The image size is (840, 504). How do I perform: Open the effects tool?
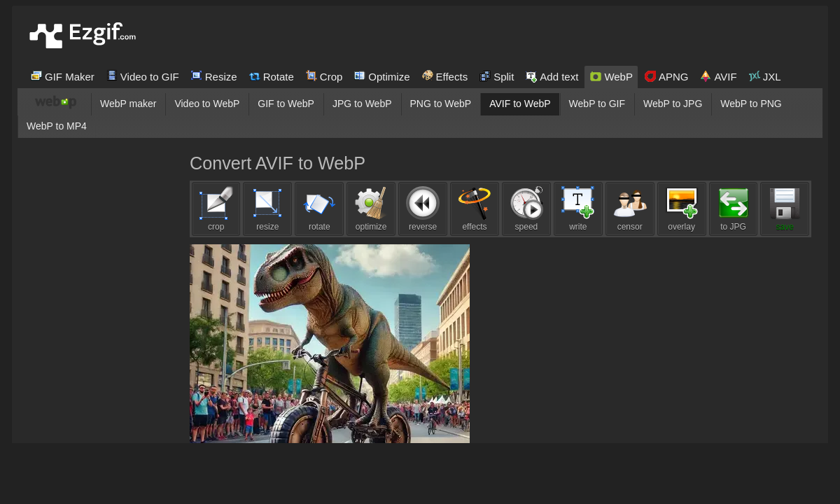pos(475,209)
